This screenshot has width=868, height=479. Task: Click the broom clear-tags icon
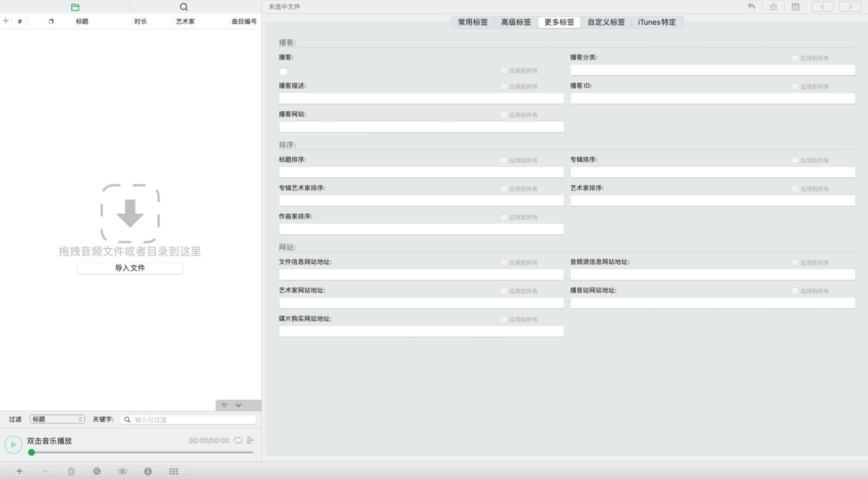click(x=773, y=7)
